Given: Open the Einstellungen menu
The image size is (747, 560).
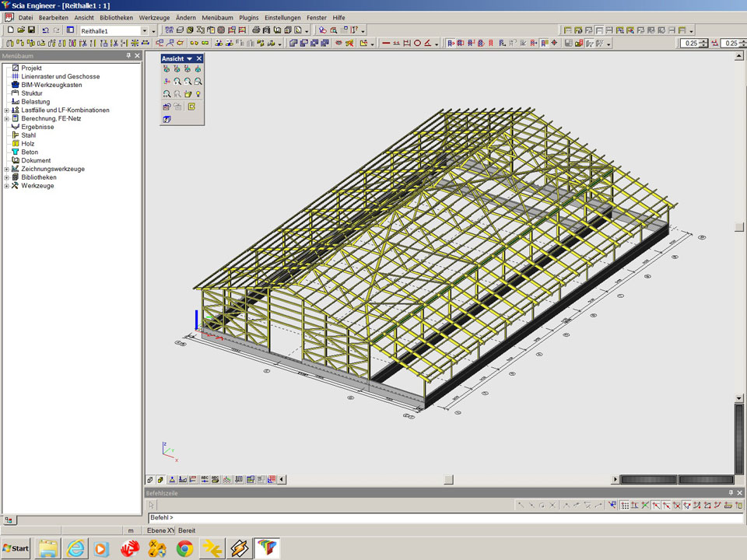Looking at the screenshot, I should [x=282, y=17].
